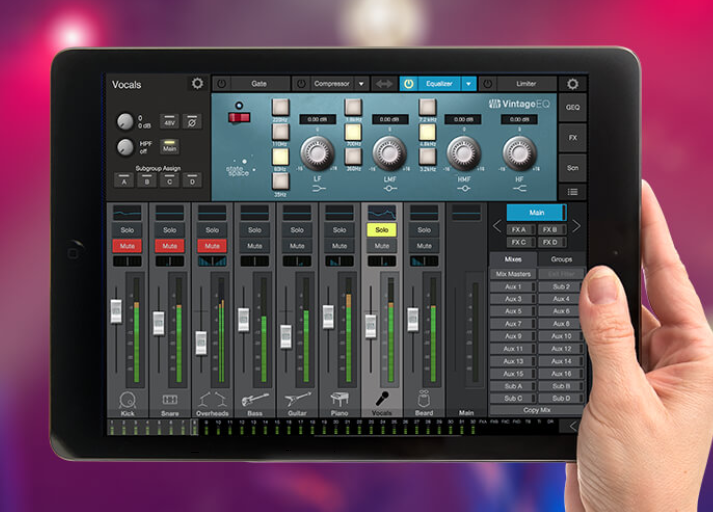Viewport: 713px width, 512px height.
Task: Click the Vocals microphone icon
Action: 382,399
